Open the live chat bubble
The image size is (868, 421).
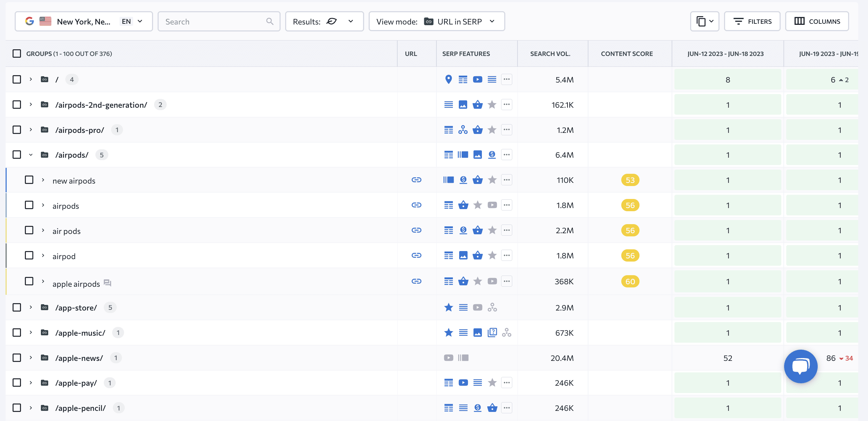tap(801, 366)
